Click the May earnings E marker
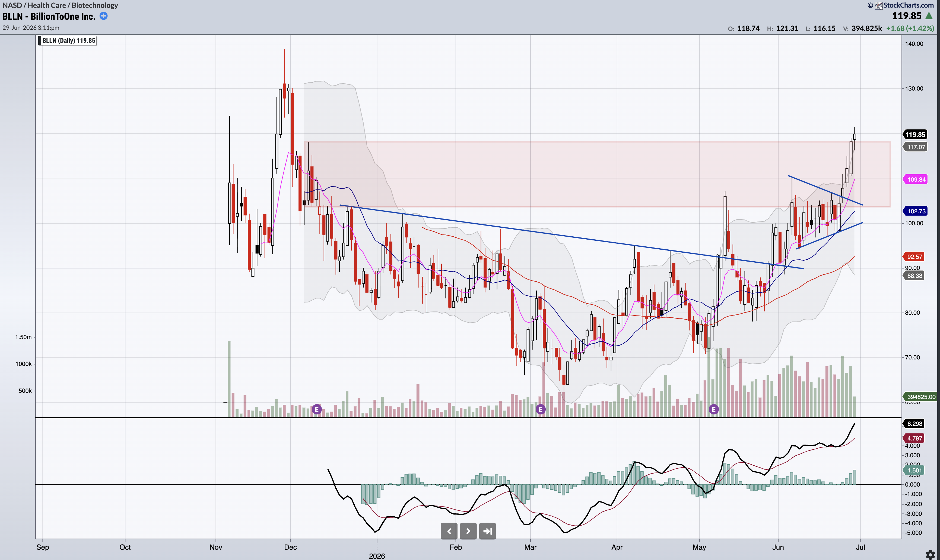The height and width of the screenshot is (560, 940). pyautogui.click(x=713, y=409)
